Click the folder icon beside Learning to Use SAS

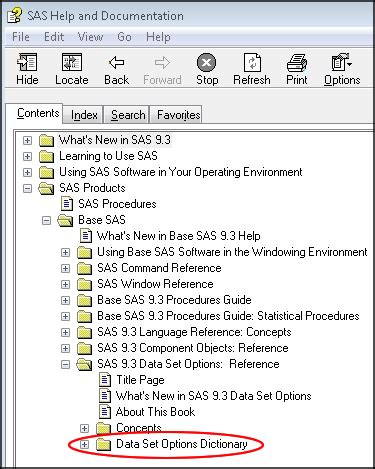click(x=46, y=156)
